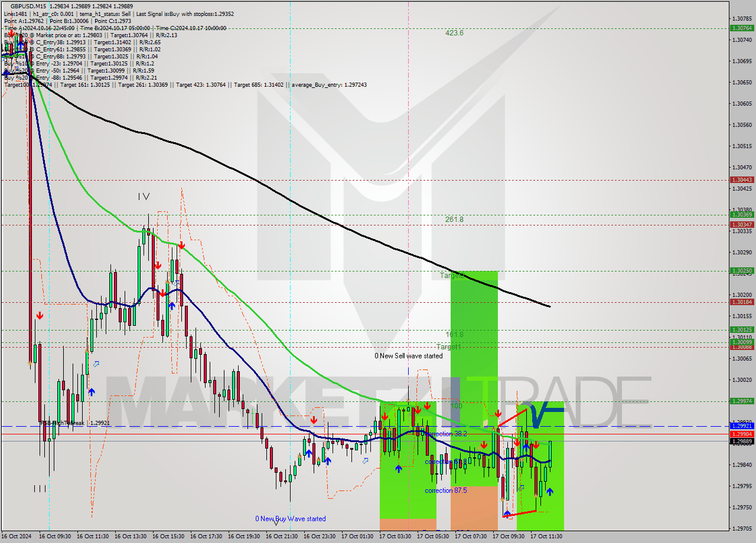Click the '16 Oct 13:30' time axis label

(x=131, y=537)
